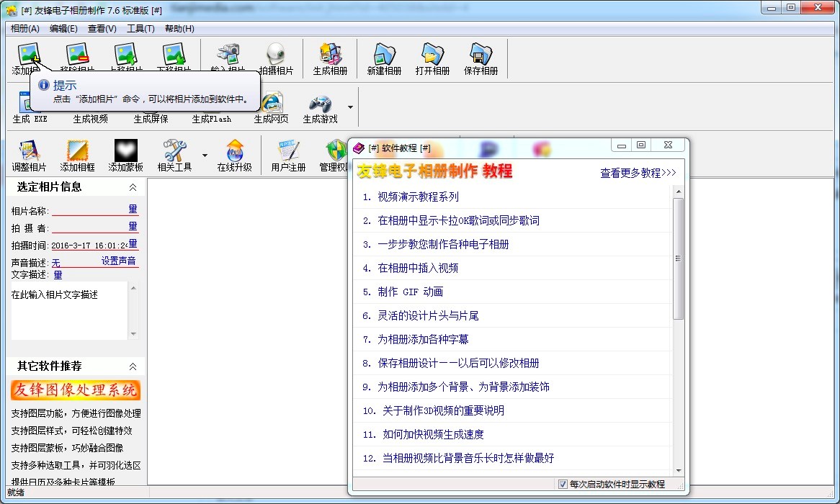The width and height of the screenshot is (840, 504).
Task: Click the 生成相册 toolbar icon
Action: coord(330,54)
